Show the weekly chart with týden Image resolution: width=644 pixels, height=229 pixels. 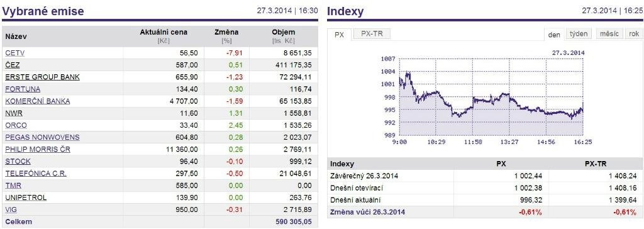579,34
